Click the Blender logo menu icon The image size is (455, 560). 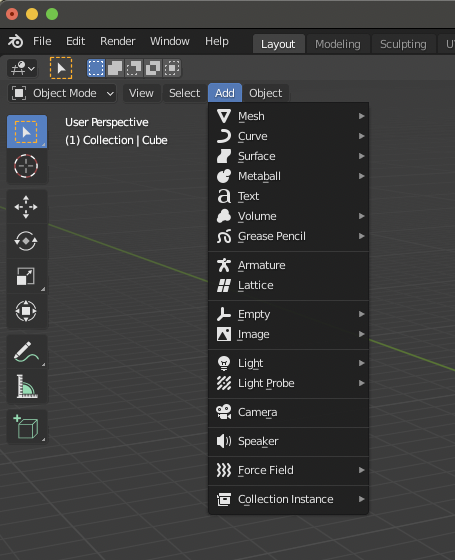click(x=16, y=41)
